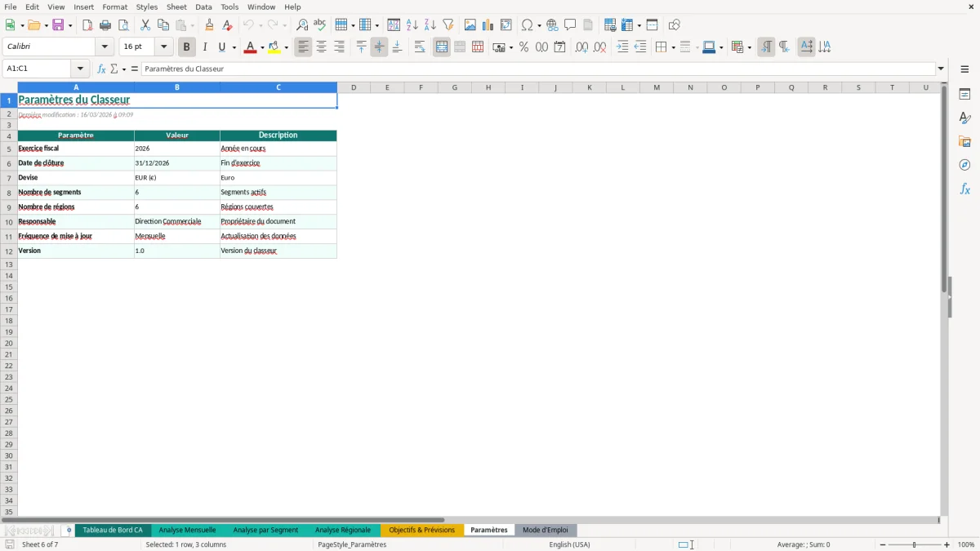This screenshot has width=980, height=551.
Task: Toggle Wrap Text
Action: [x=420, y=47]
